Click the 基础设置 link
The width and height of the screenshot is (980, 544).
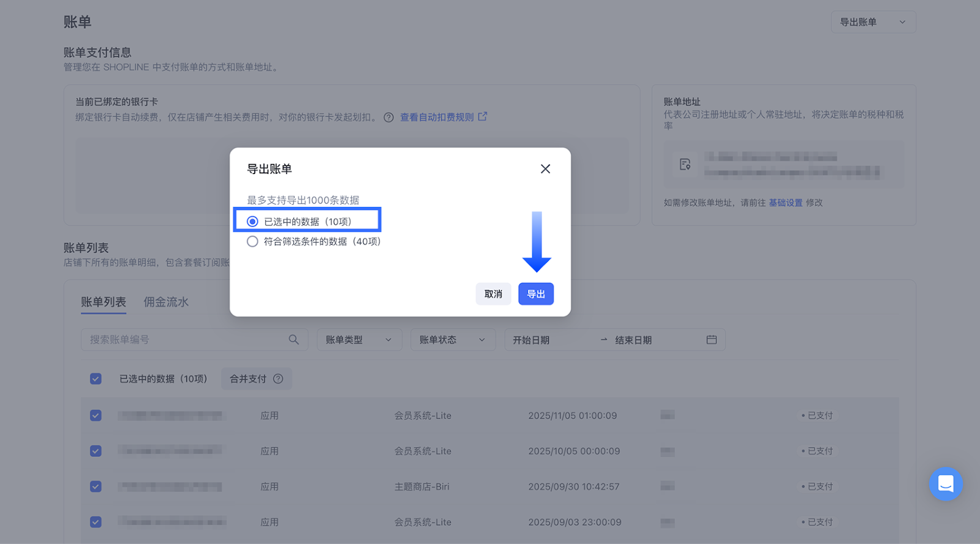786,203
